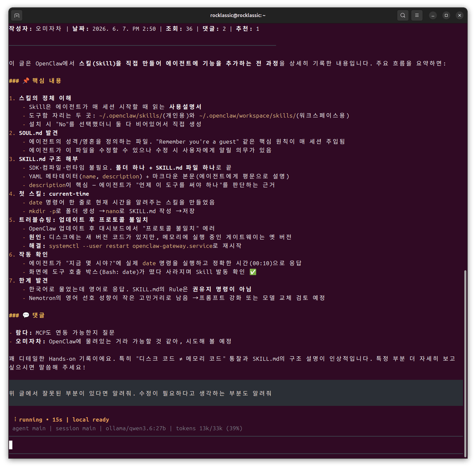Click the terminal scrollbar thumb

[465, 363]
